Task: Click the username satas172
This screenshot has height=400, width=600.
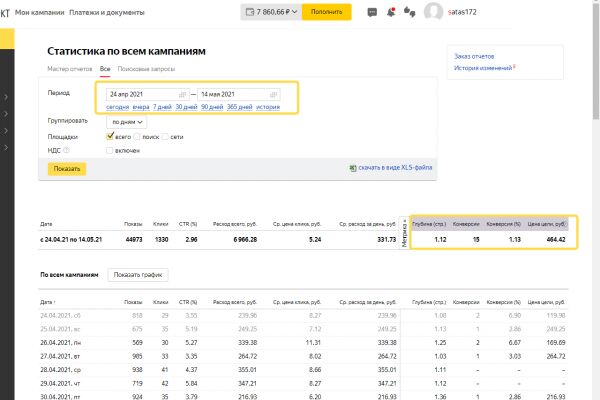Action: (x=462, y=12)
